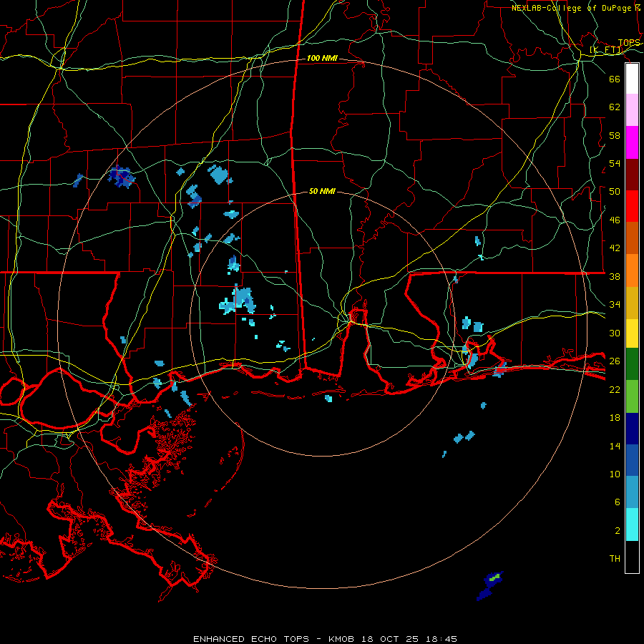Screen dimensions: 644x644
Task: Pick the light green legend swatch
Action: pyautogui.click(x=632, y=396)
